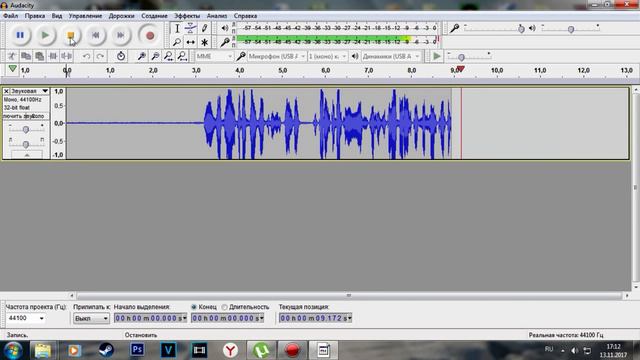Screen dimensions: 640x360
Task: Click Fit Project zoom icon
Action: pyautogui.click(x=182, y=56)
